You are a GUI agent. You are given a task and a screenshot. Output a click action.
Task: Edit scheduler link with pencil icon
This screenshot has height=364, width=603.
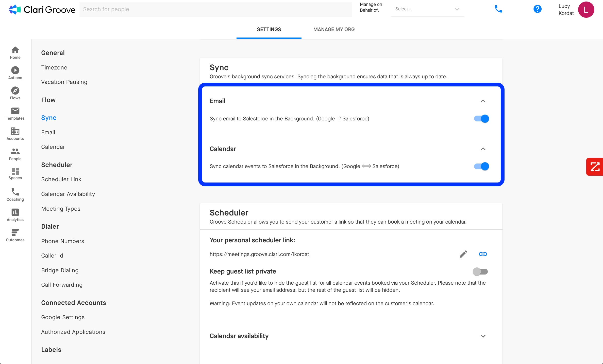(463, 254)
